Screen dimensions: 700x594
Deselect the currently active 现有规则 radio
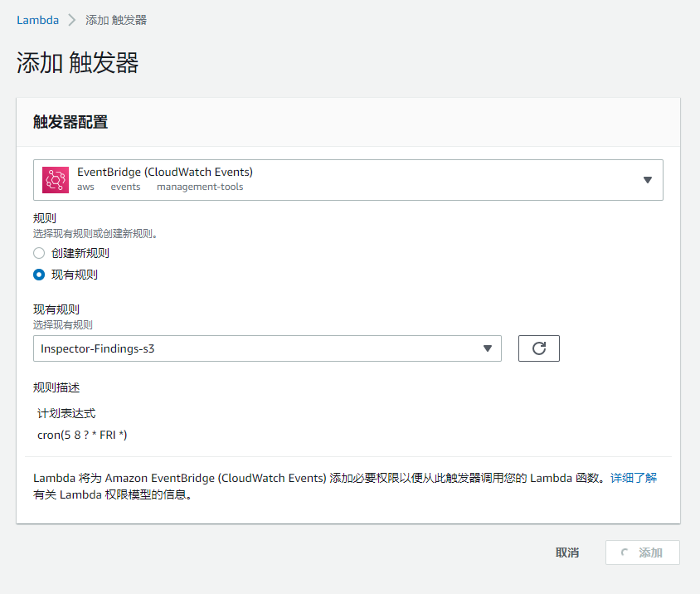pos(37,275)
